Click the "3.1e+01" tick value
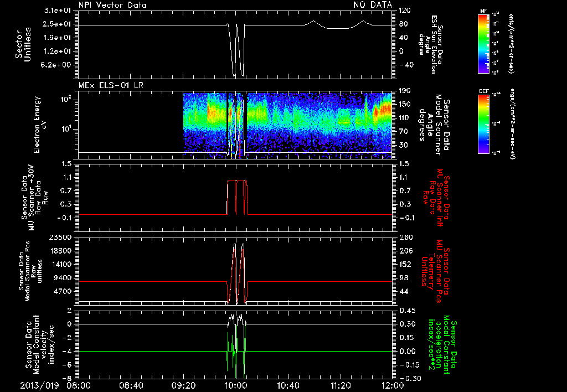Screen dimensions: 567x392 [58, 10]
